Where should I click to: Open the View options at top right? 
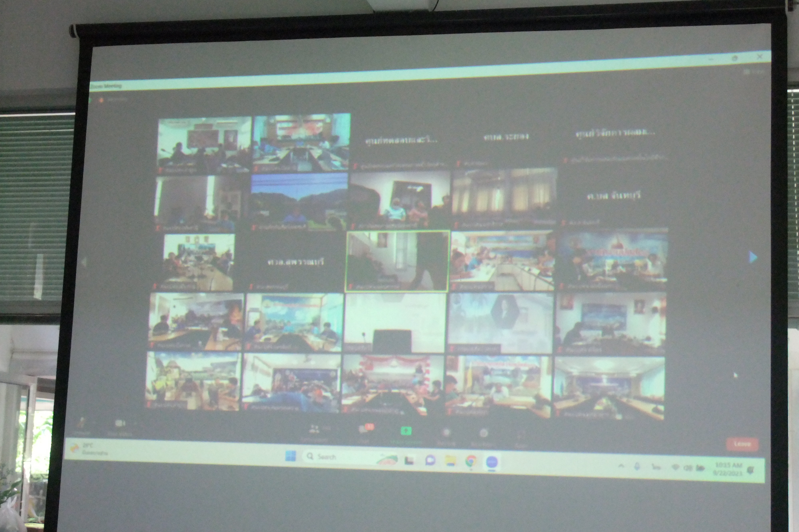pyautogui.click(x=754, y=71)
